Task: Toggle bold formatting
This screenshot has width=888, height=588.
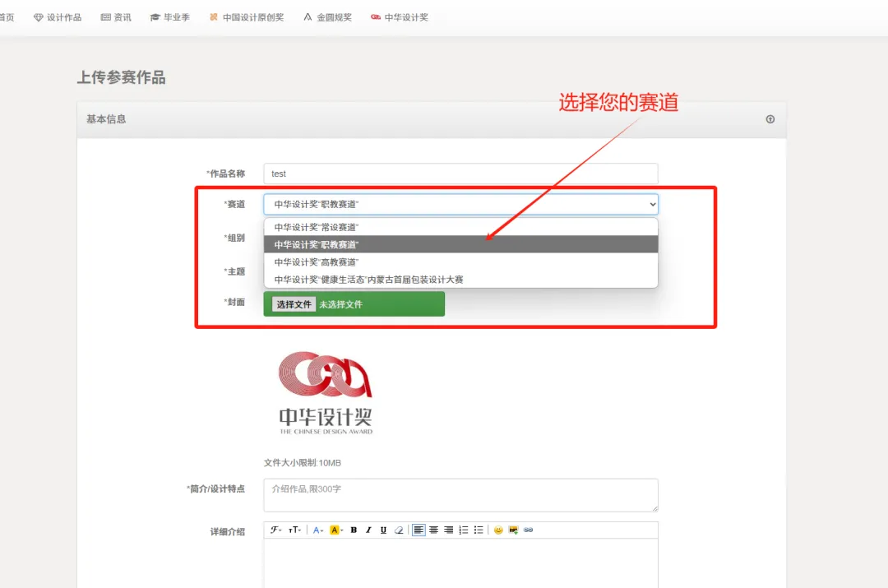Action: tap(354, 530)
